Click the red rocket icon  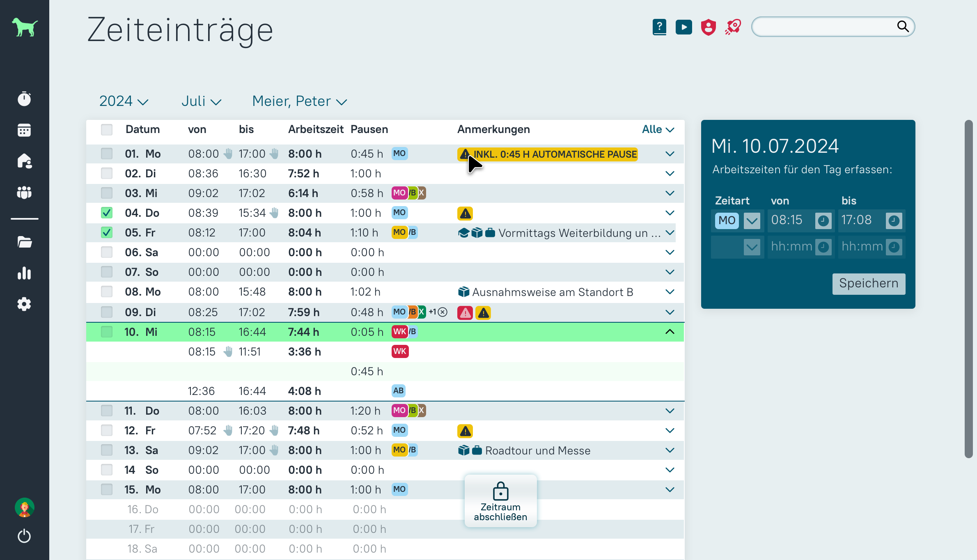(x=733, y=27)
